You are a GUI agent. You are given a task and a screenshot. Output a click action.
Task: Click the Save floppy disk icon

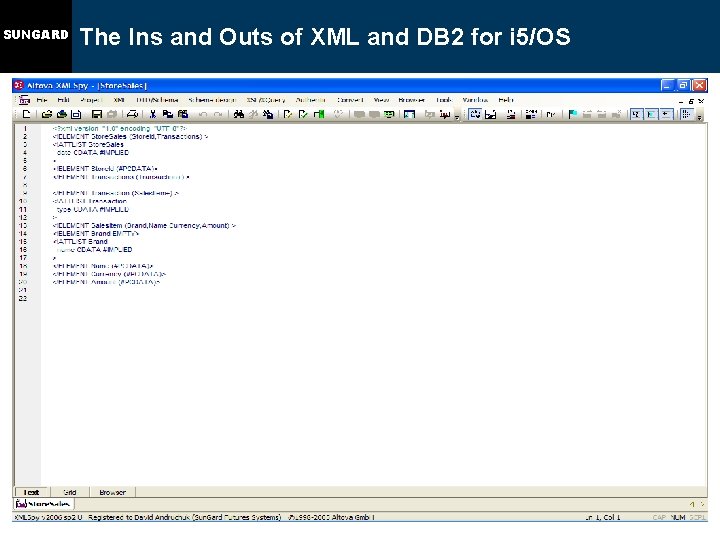pos(96,114)
